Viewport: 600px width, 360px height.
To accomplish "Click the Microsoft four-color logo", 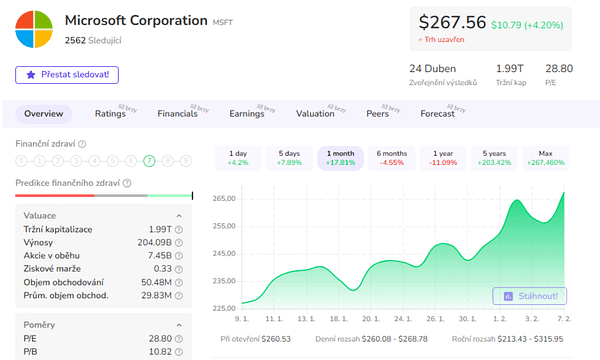I will 34,29.
